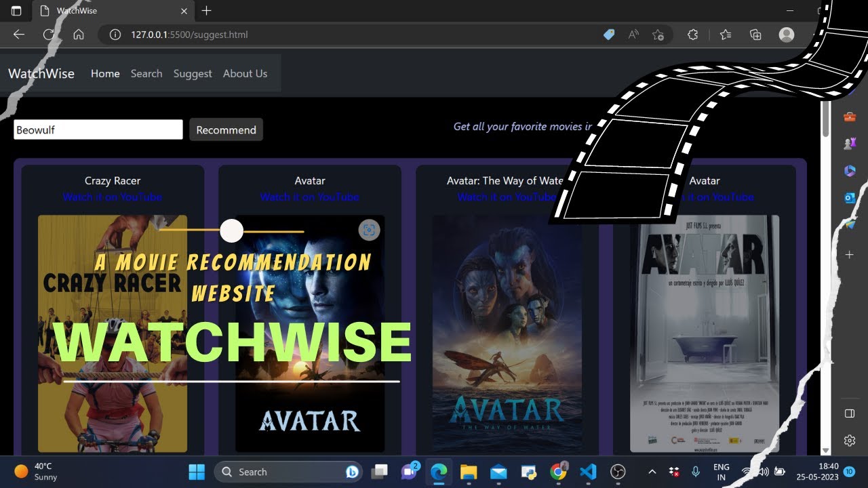
Task: Open Collections panel
Action: (x=756, y=35)
